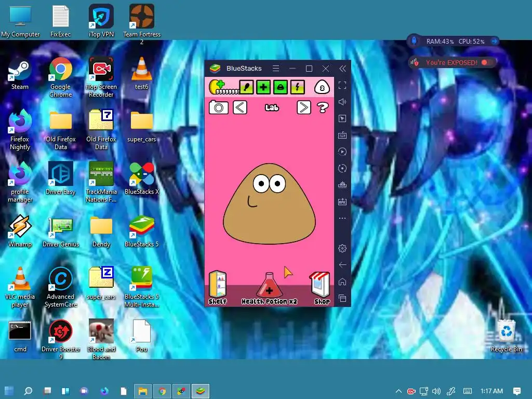Show hidden tray icons chevron
This screenshot has width=532, height=399.
(398, 391)
